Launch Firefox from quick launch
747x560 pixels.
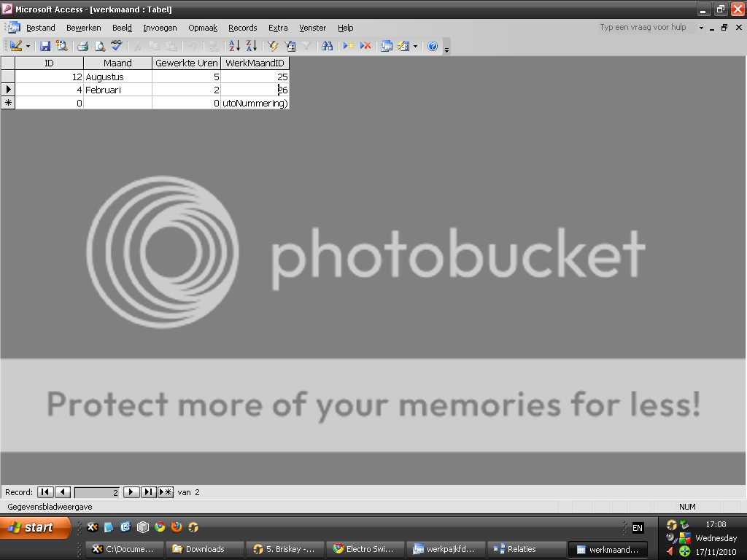tap(177, 526)
